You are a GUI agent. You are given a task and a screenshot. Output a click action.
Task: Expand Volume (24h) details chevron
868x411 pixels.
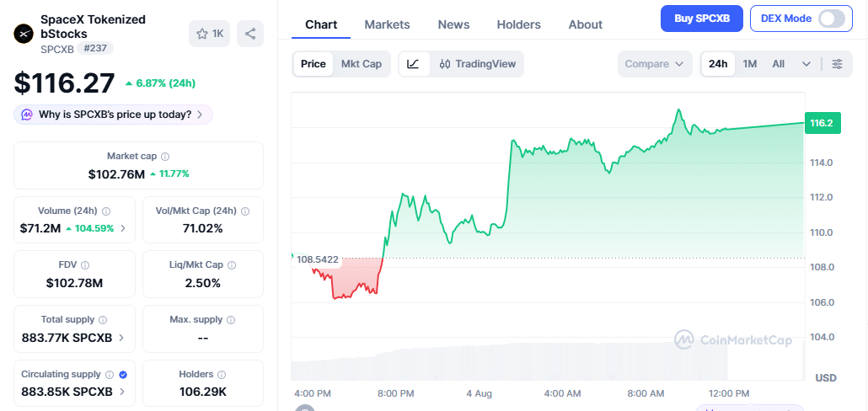point(123,228)
